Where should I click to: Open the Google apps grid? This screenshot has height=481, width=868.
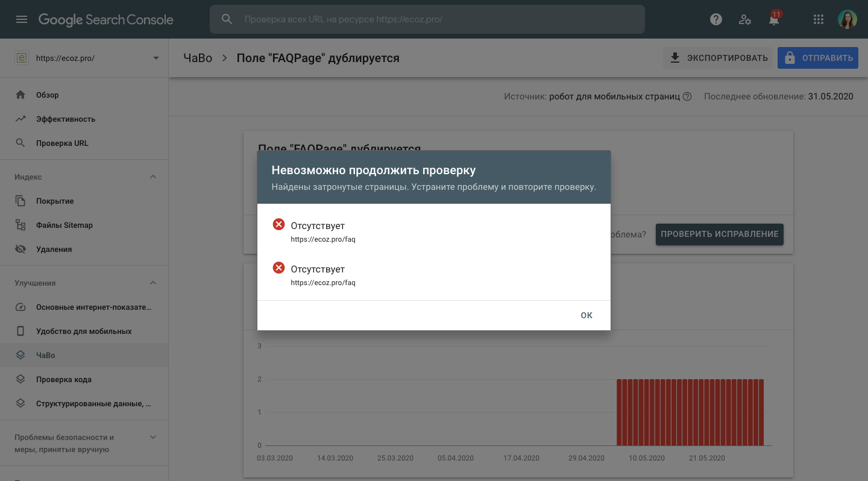click(819, 19)
